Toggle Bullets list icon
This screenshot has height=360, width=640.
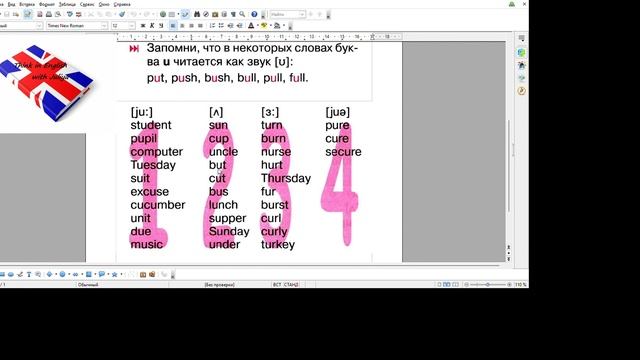tap(221, 25)
